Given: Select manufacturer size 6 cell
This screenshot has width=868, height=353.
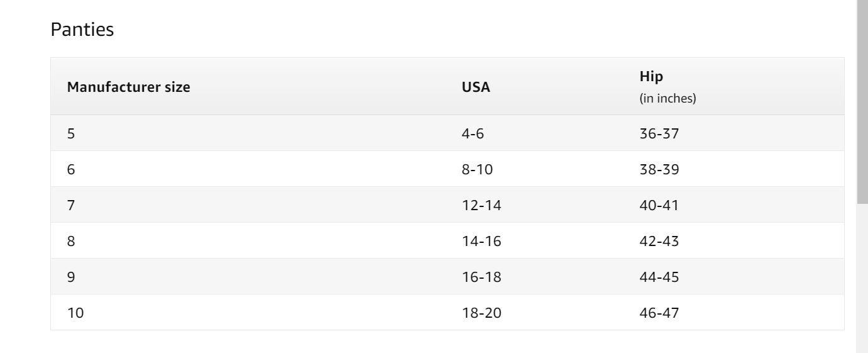Looking at the screenshot, I should pyautogui.click(x=71, y=169).
